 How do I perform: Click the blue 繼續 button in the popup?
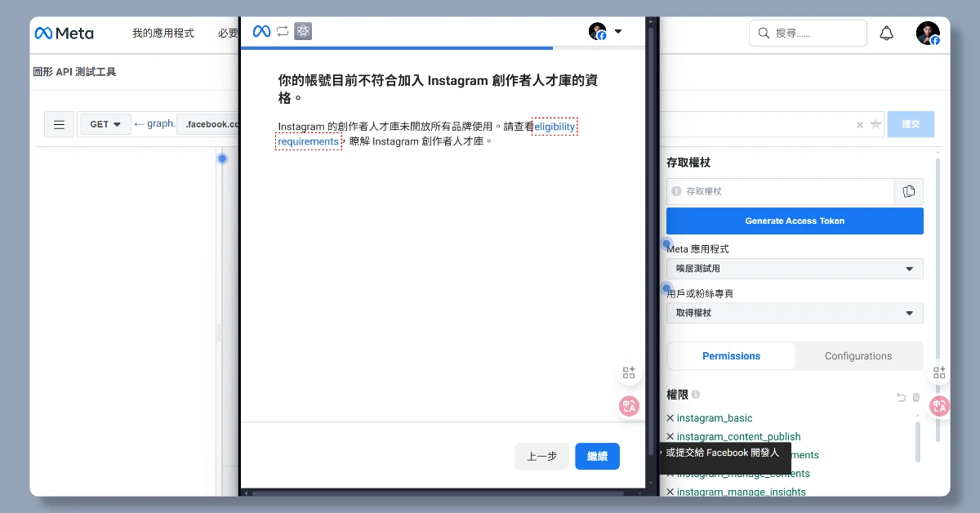point(597,457)
